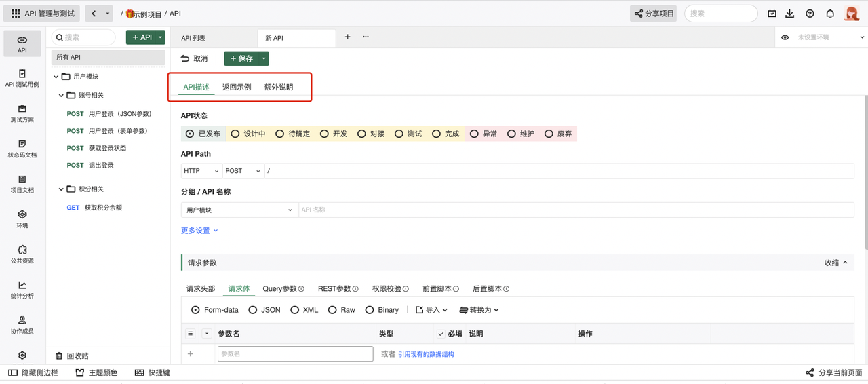This screenshot has height=384, width=868.
Task: Collapse the 账号相关 folder
Action: tap(61, 96)
